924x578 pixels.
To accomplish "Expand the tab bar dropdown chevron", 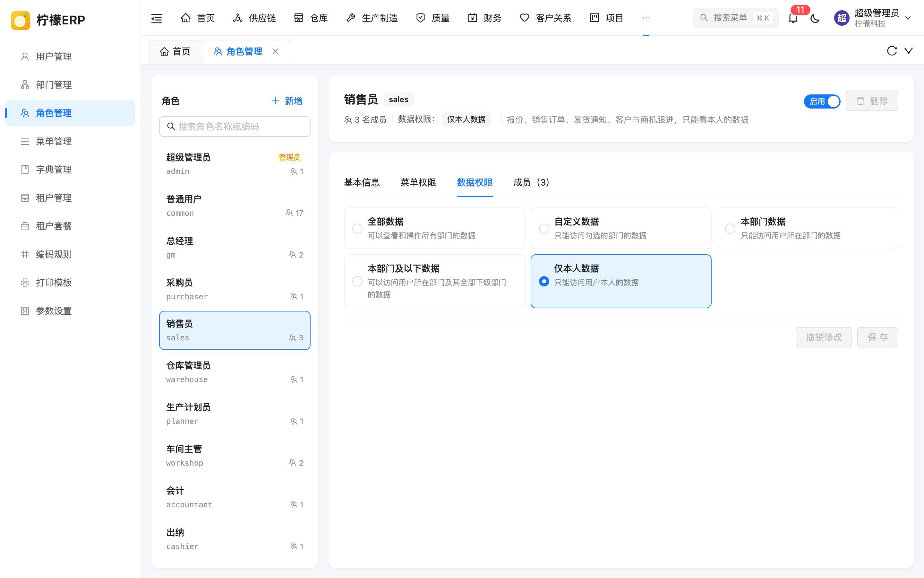I will click(x=909, y=51).
